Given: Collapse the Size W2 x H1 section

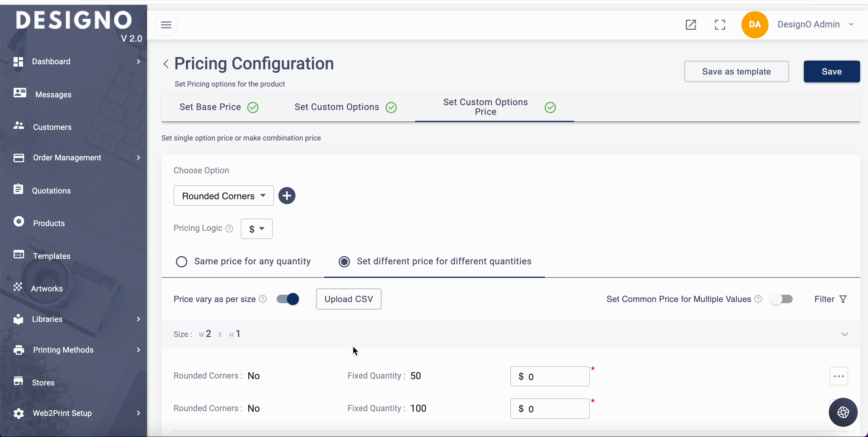Looking at the screenshot, I should pos(844,334).
